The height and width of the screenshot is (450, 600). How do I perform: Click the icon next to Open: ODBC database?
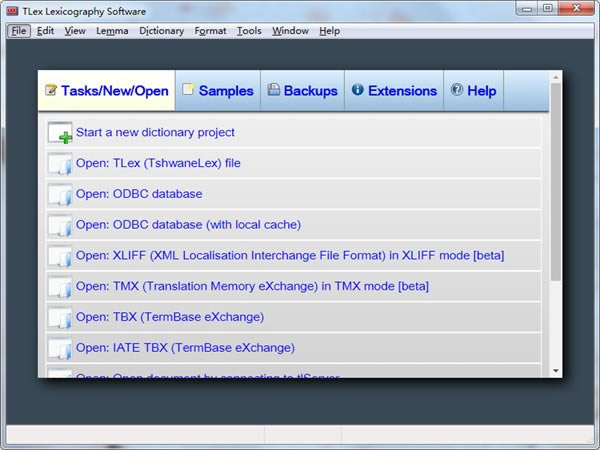coord(60,194)
